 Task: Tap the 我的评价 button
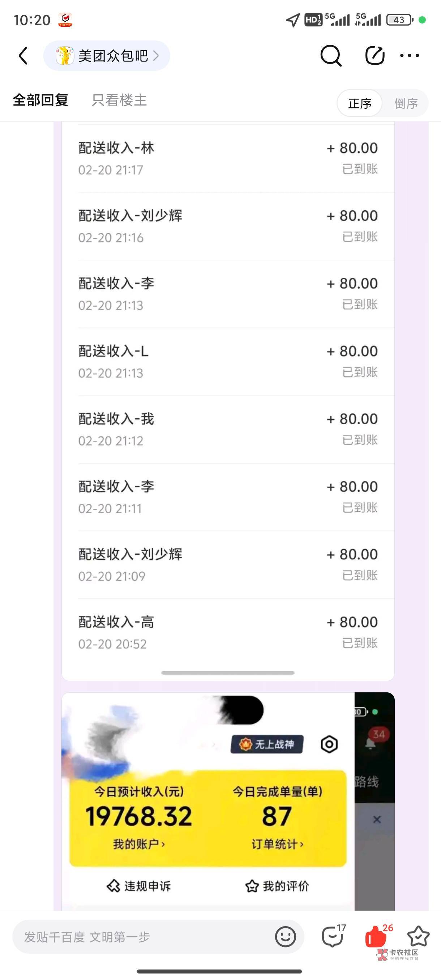(277, 886)
